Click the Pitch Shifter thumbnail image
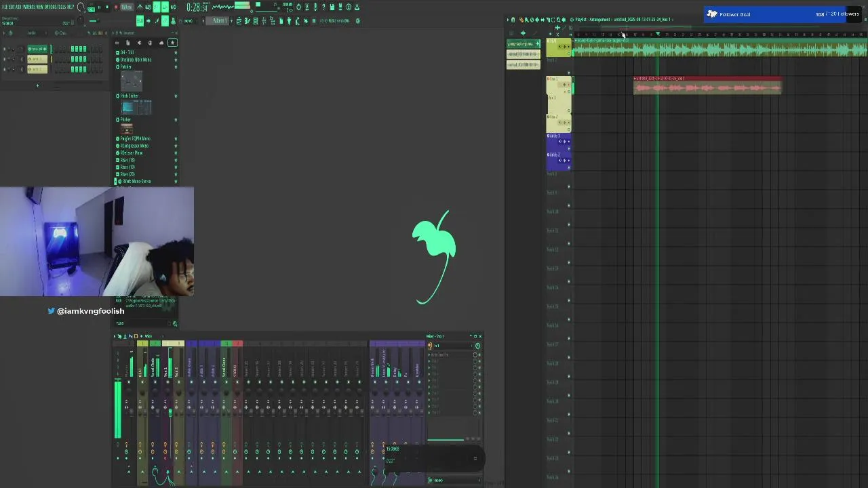 pyautogui.click(x=136, y=107)
